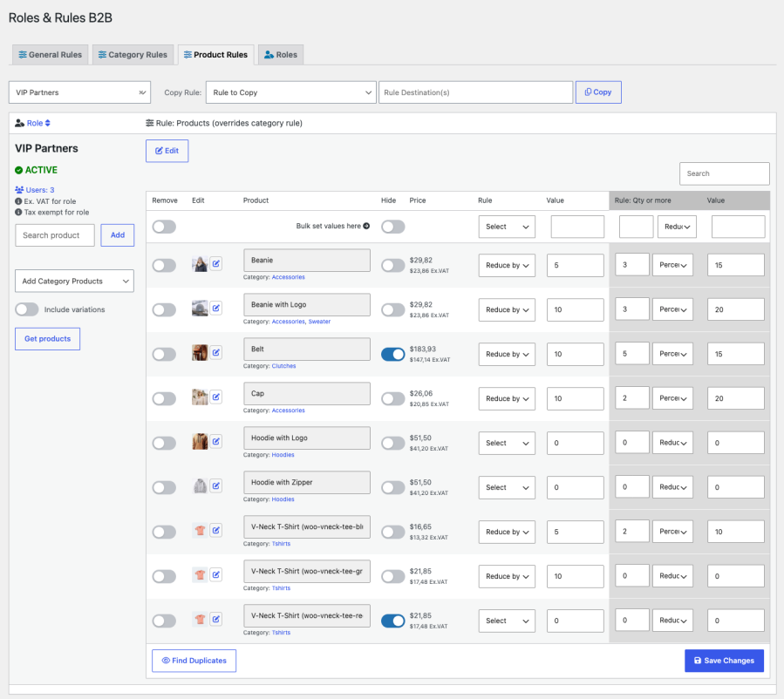Click Find Duplicates button

[x=194, y=661]
